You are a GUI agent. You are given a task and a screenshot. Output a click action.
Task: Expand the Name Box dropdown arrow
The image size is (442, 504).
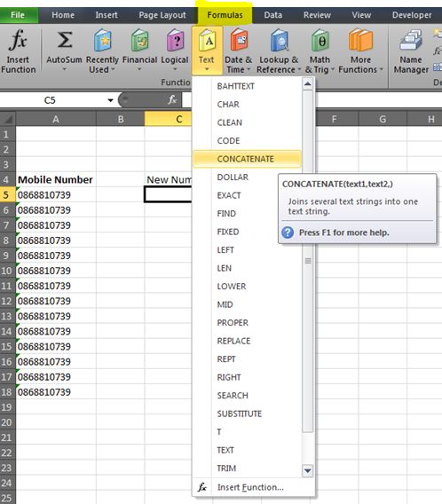(110, 100)
